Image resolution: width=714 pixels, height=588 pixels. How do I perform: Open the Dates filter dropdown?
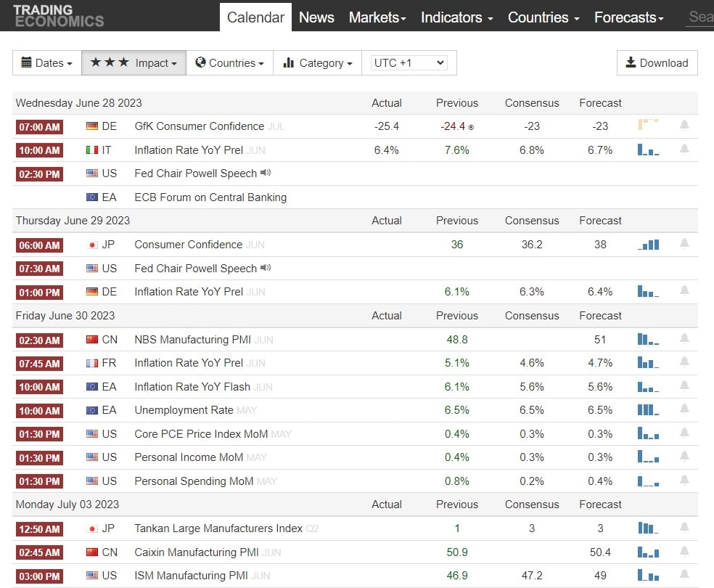47,63
